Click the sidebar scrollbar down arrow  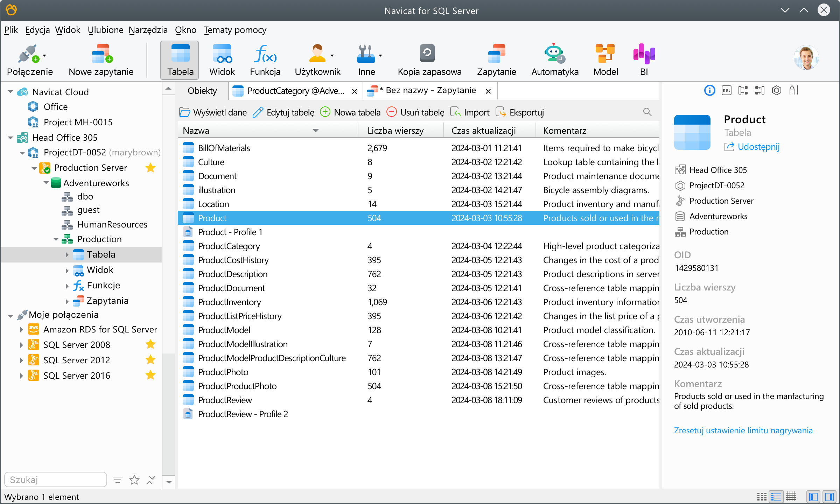(x=169, y=482)
